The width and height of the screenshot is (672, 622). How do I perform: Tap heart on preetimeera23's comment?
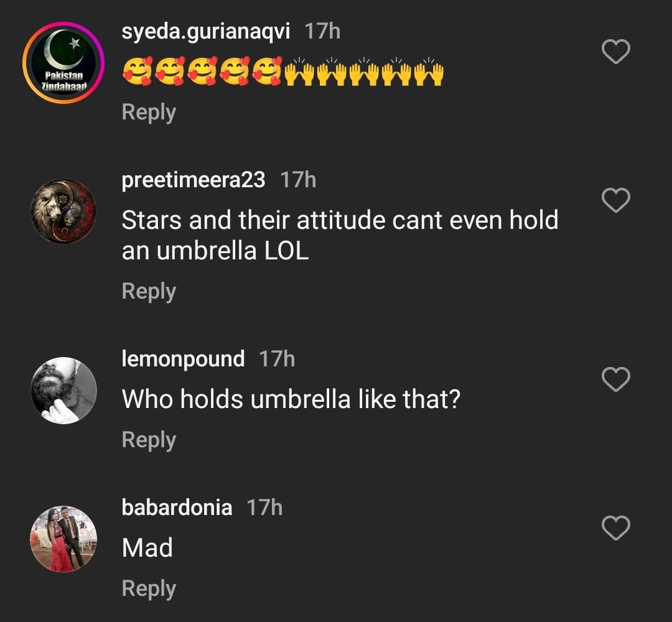[616, 200]
